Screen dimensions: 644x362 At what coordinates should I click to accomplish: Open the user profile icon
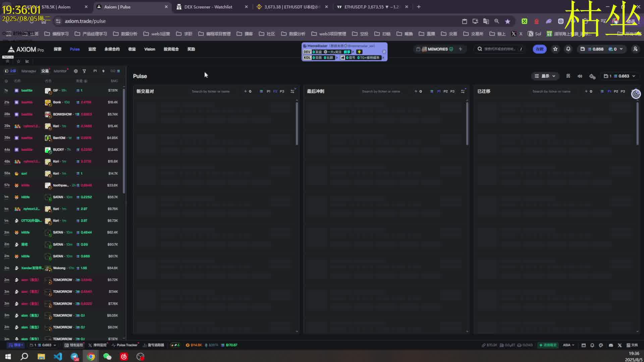635,49
